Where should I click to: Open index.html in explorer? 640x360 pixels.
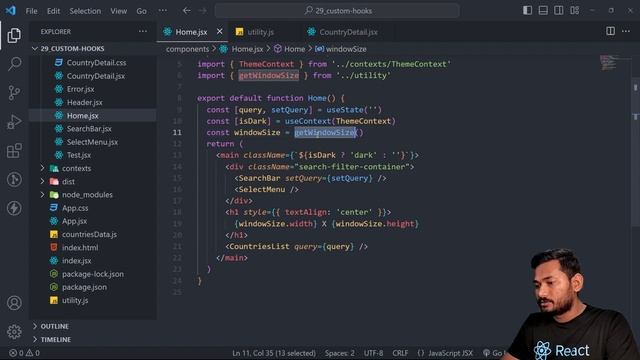pyautogui.click(x=80, y=247)
